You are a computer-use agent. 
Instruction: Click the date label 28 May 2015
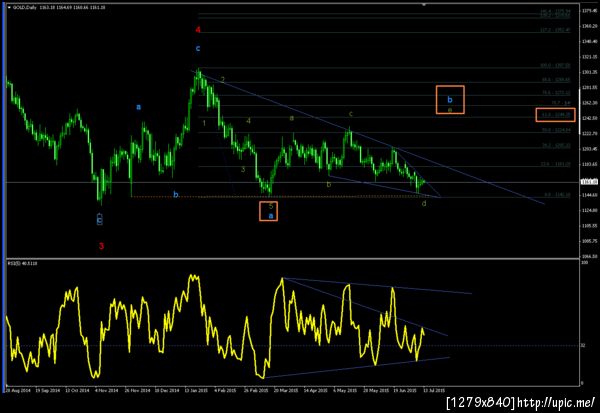(x=376, y=390)
